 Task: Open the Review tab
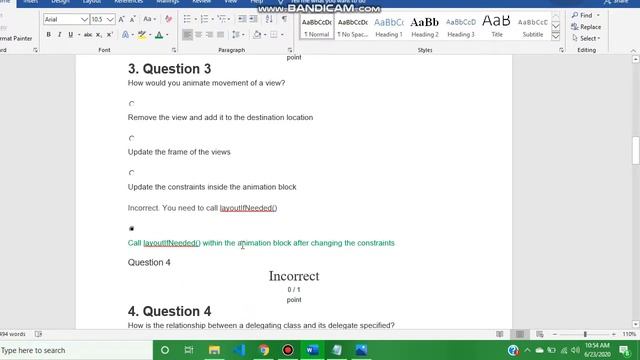[202, 2]
